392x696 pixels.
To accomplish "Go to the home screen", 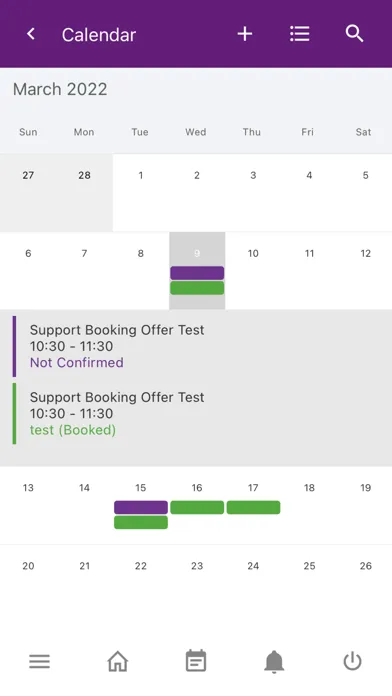I will tap(118, 661).
